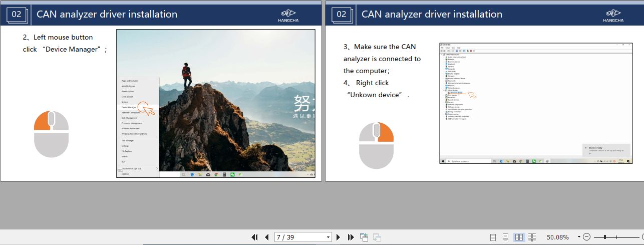This screenshot has height=245, width=644.
Task: Click the "click "Device Manager";" instruction line
Action: (x=65, y=49)
